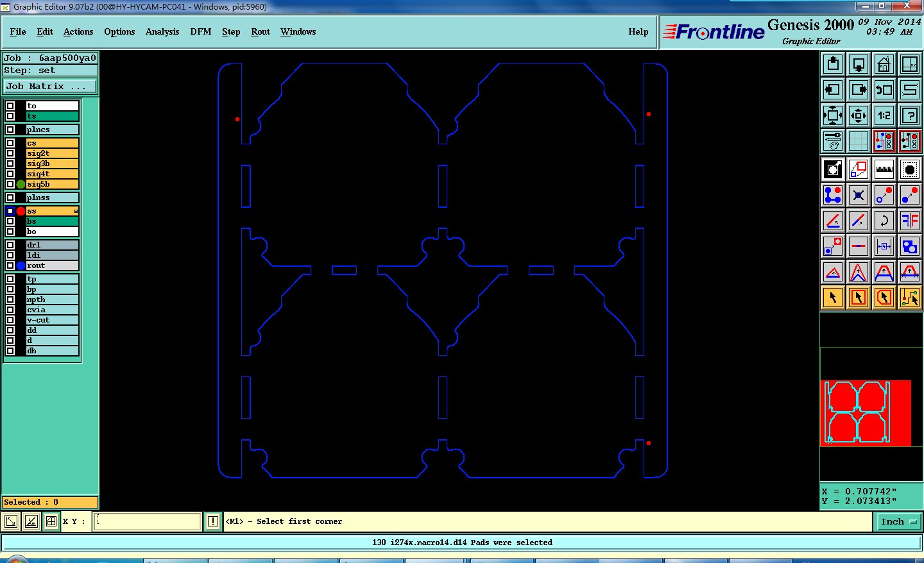Toggle the checkbox for layer 'rout'
The image size is (924, 563).
(10, 265)
